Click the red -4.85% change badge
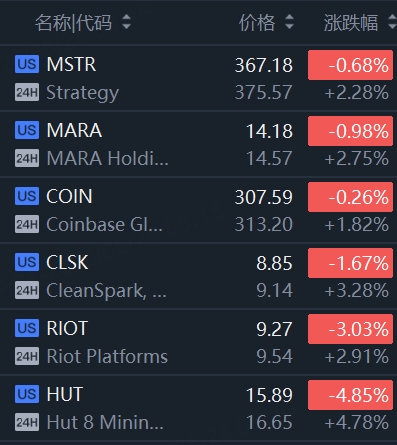 (x=350, y=395)
